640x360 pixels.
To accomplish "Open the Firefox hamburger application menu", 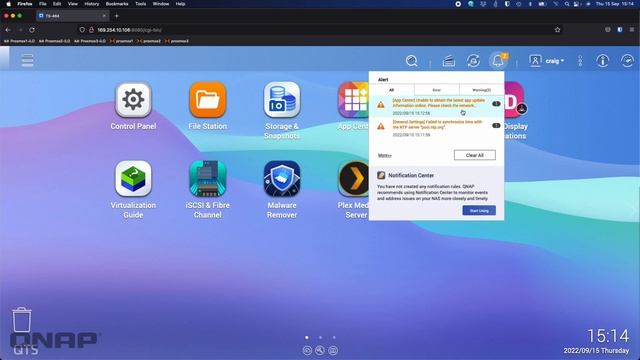I will (x=632, y=30).
